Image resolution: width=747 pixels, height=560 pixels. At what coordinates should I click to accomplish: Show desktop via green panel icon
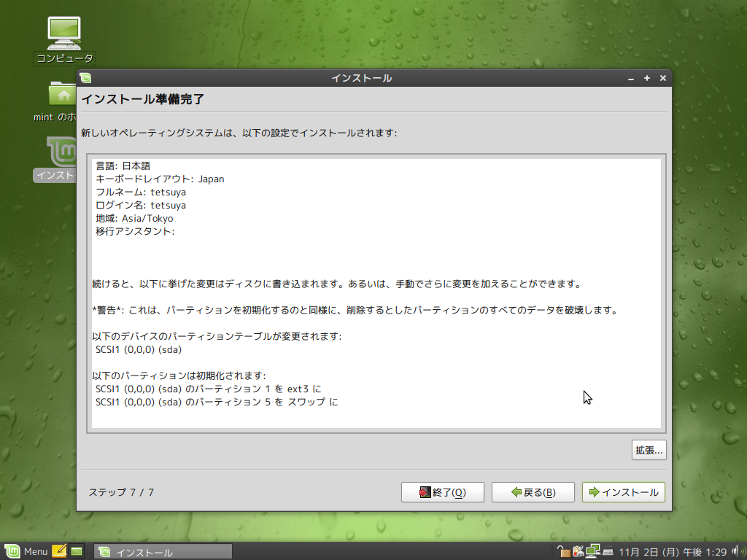click(x=77, y=551)
